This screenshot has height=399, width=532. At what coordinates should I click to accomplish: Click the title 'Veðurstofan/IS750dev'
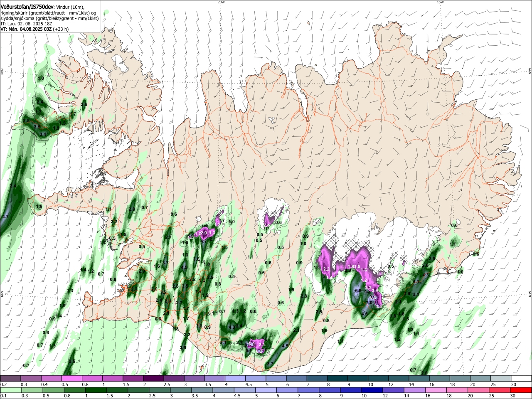pyautogui.click(x=27, y=7)
